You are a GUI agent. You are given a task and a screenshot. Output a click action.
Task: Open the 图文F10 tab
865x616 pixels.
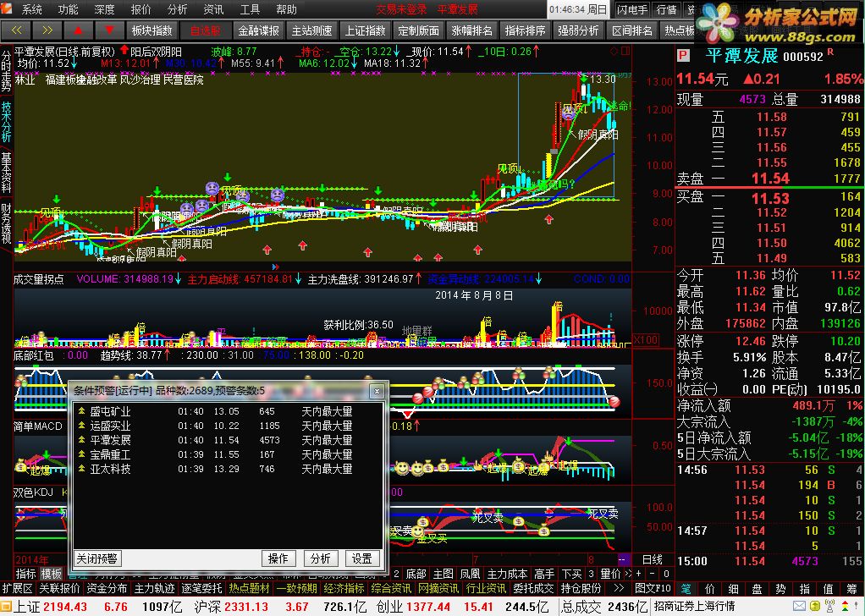(653, 588)
